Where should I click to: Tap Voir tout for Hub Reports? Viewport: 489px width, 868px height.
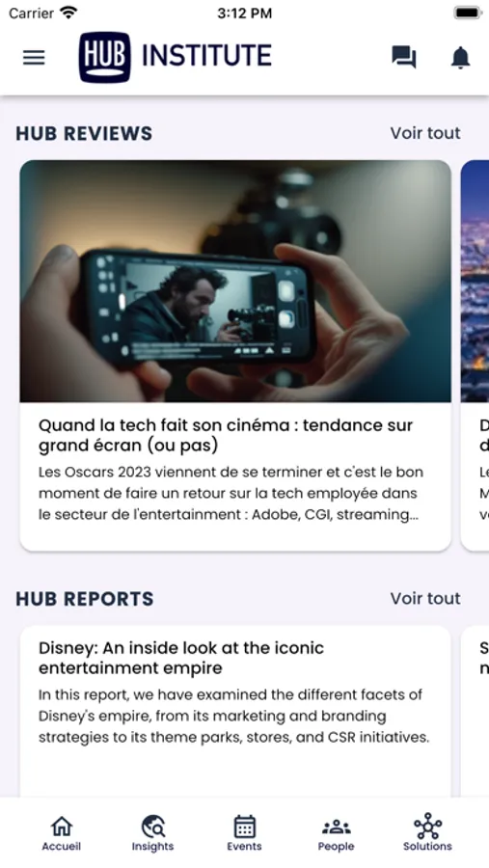(425, 598)
